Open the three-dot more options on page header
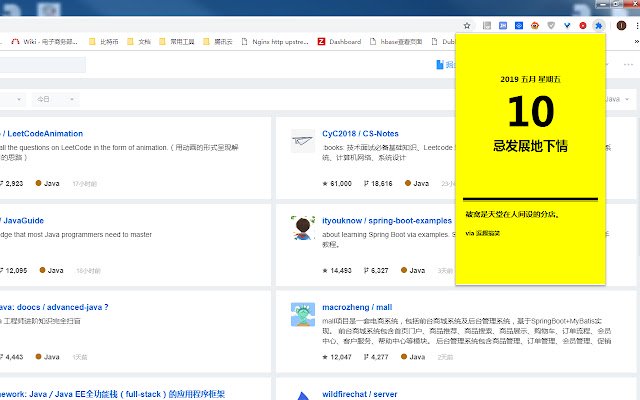The image size is (640, 400). [628, 64]
